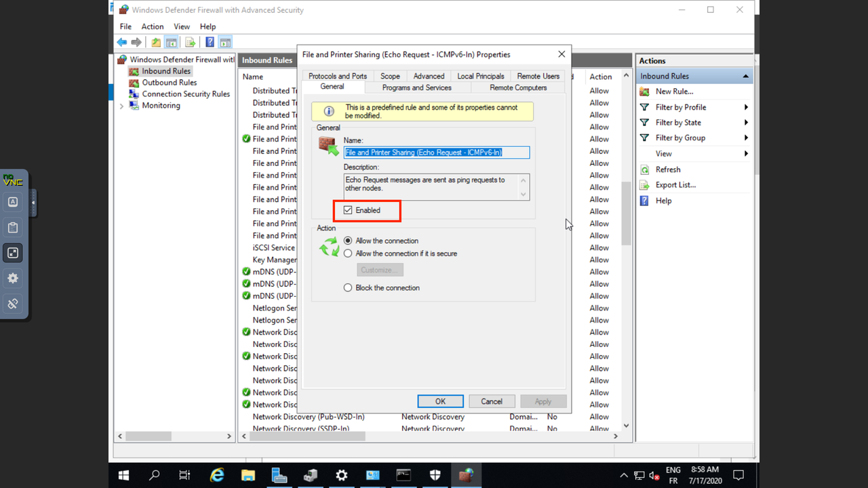Open the Settings gear on the taskbar

[x=341, y=475]
